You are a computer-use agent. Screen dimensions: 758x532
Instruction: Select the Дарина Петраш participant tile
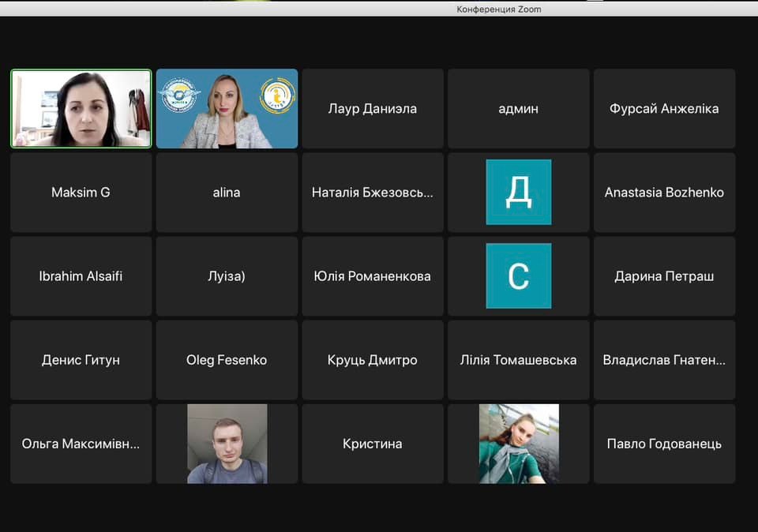[x=664, y=276]
